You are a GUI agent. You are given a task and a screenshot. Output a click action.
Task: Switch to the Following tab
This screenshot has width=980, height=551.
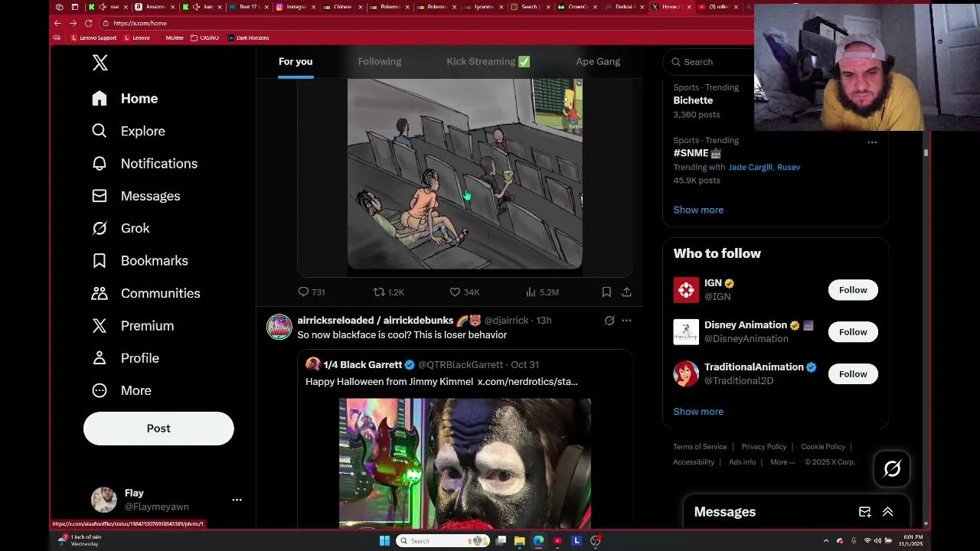pos(380,62)
